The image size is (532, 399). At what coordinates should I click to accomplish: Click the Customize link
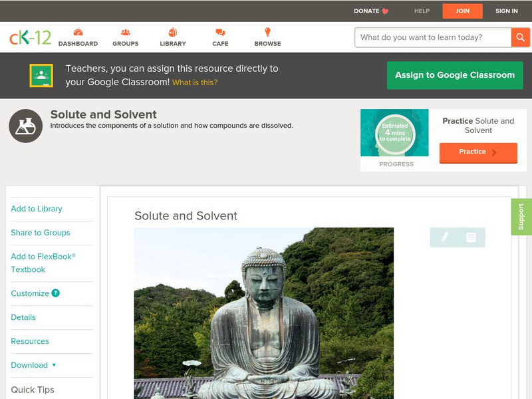click(x=30, y=293)
